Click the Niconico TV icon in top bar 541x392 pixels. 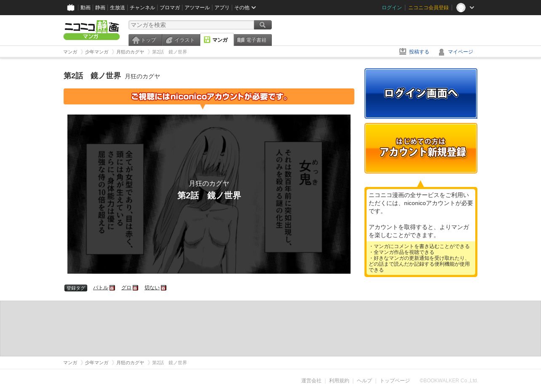71,8
